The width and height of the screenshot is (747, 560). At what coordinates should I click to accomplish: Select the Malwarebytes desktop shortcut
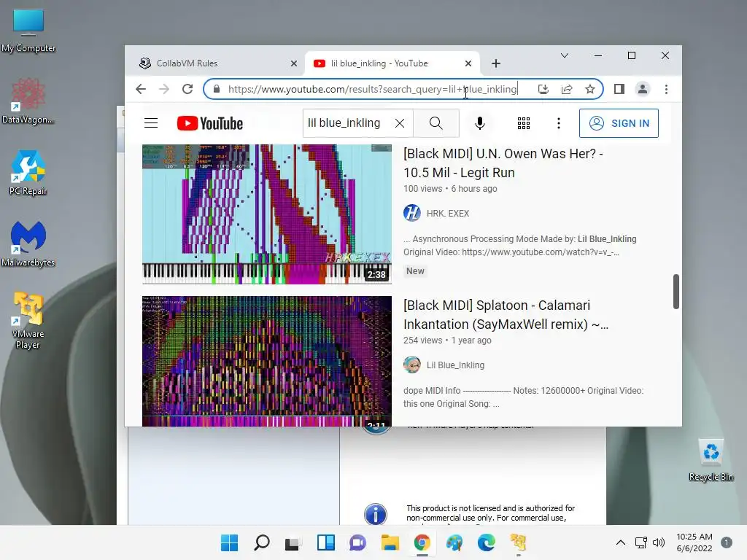[28, 244]
